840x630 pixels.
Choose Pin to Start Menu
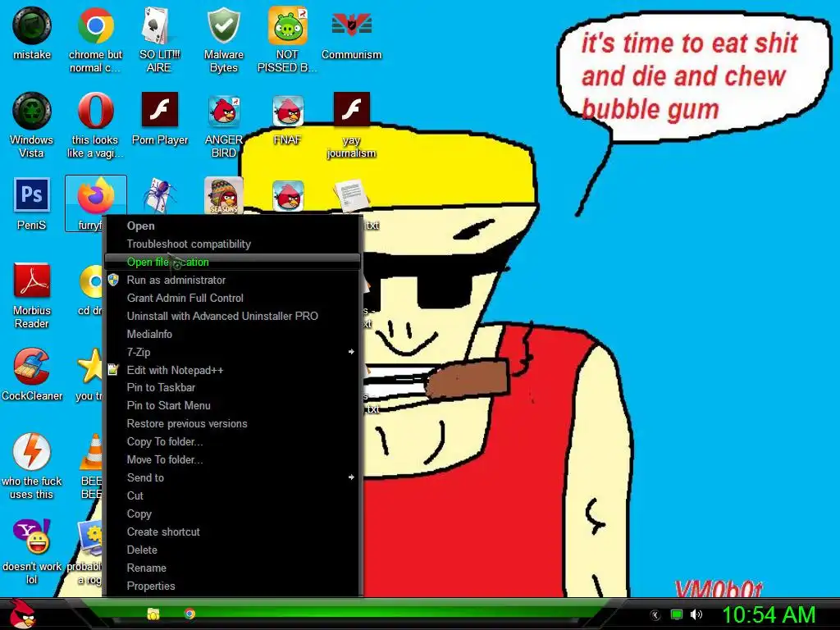pos(233,405)
